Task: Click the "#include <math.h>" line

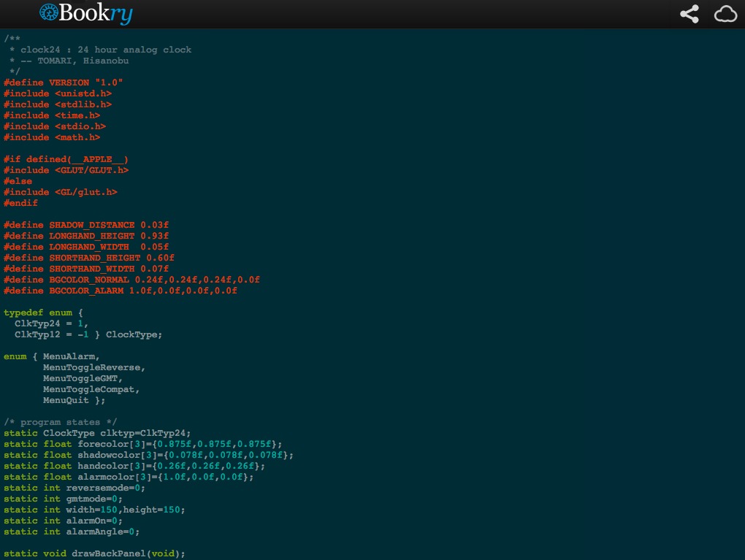Action: (x=52, y=137)
